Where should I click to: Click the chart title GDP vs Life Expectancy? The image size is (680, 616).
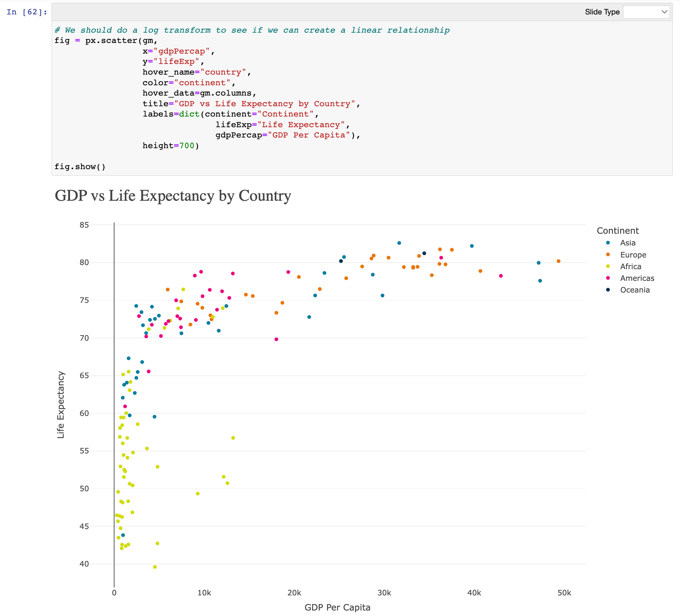click(x=173, y=196)
